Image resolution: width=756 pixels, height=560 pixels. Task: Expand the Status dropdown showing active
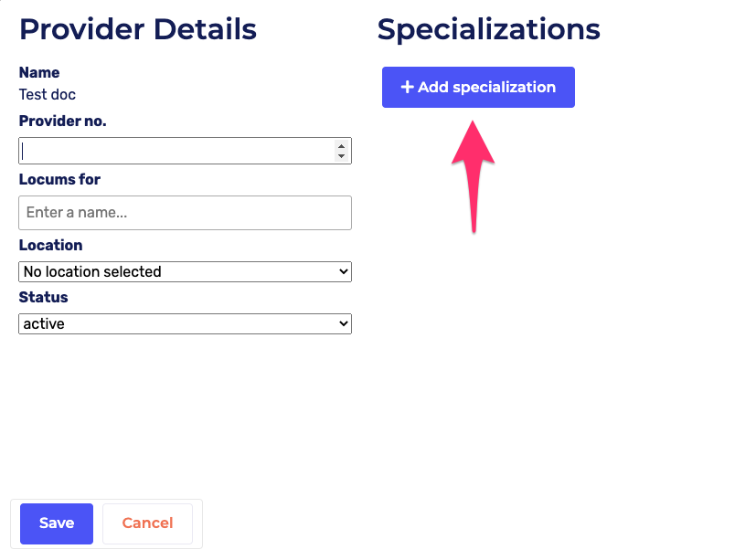185,323
